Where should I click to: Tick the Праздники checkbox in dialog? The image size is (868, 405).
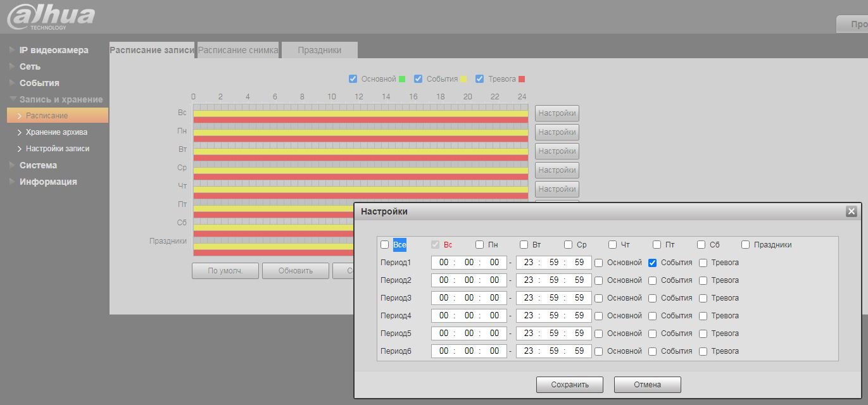click(x=746, y=245)
